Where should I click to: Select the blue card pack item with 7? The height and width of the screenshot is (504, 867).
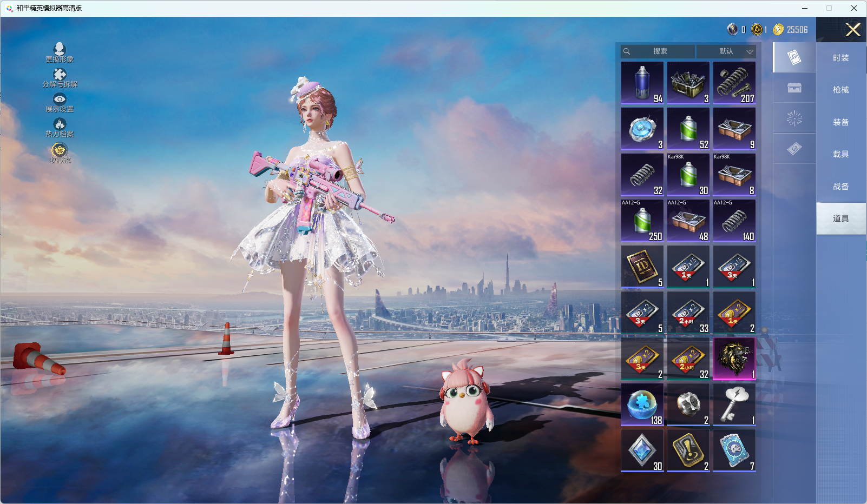[x=734, y=450]
